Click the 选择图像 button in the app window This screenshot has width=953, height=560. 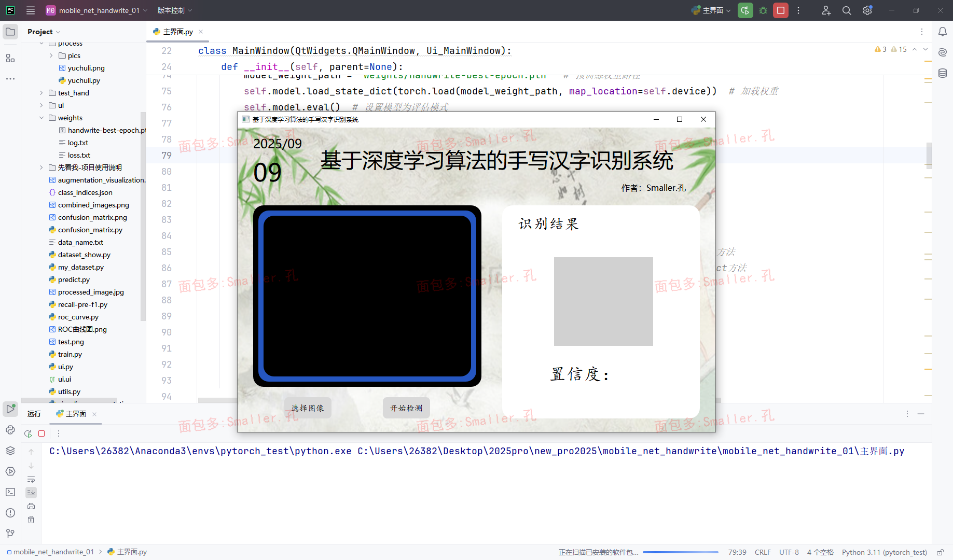click(307, 408)
